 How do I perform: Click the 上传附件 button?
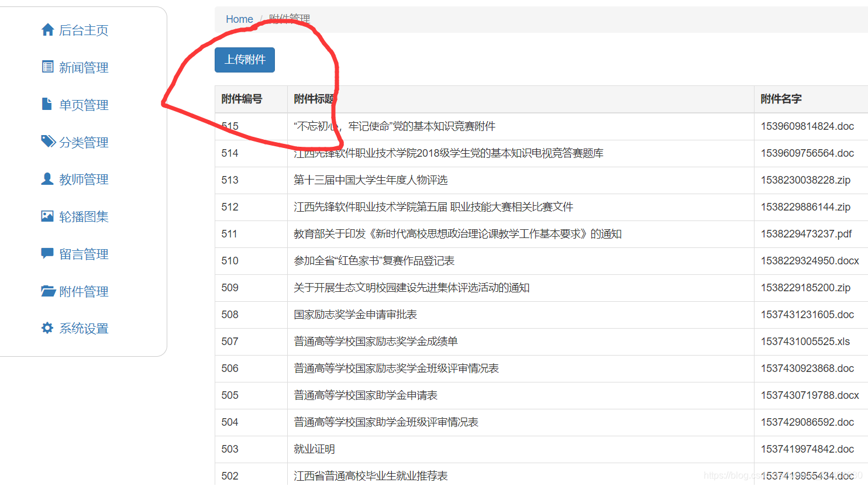coord(244,60)
